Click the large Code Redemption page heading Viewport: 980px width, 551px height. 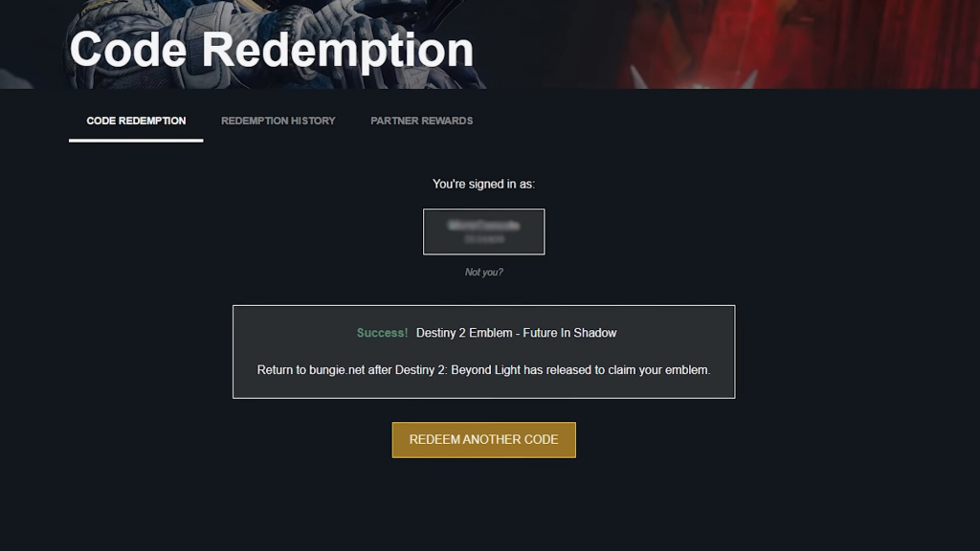[x=271, y=50]
